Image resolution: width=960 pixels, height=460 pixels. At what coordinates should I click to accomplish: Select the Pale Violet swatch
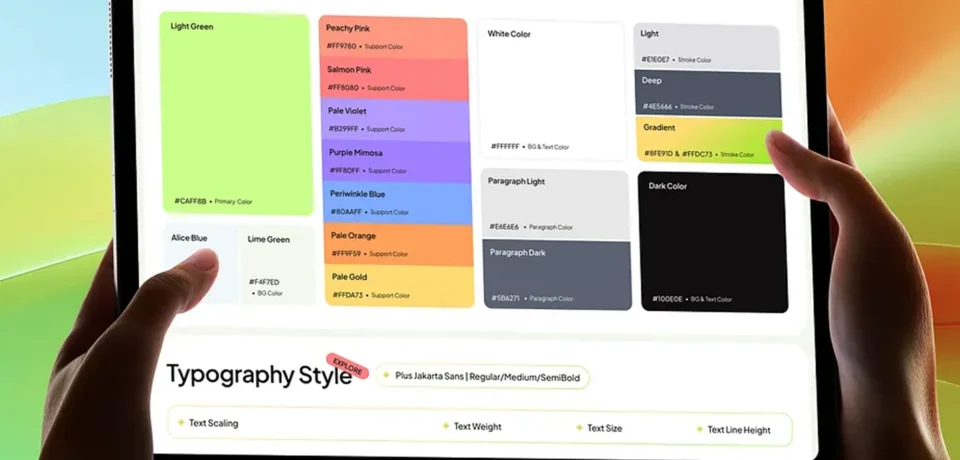397,120
